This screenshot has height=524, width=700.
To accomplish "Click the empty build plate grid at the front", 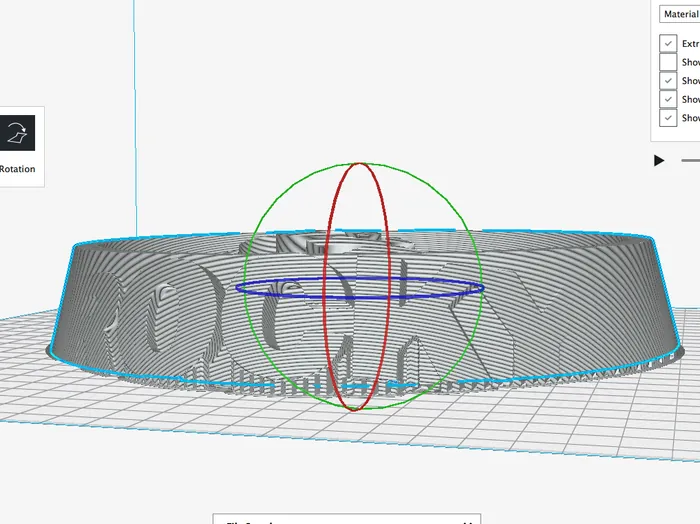I will click(x=350, y=460).
